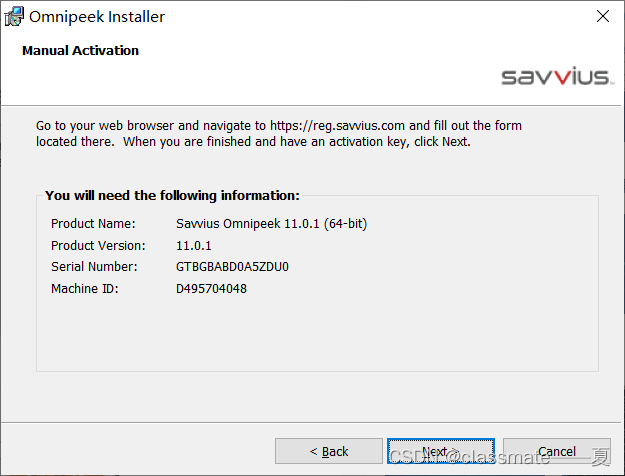625x476 pixels.
Task: Close the Omnipeek Installer window
Action: click(x=603, y=16)
